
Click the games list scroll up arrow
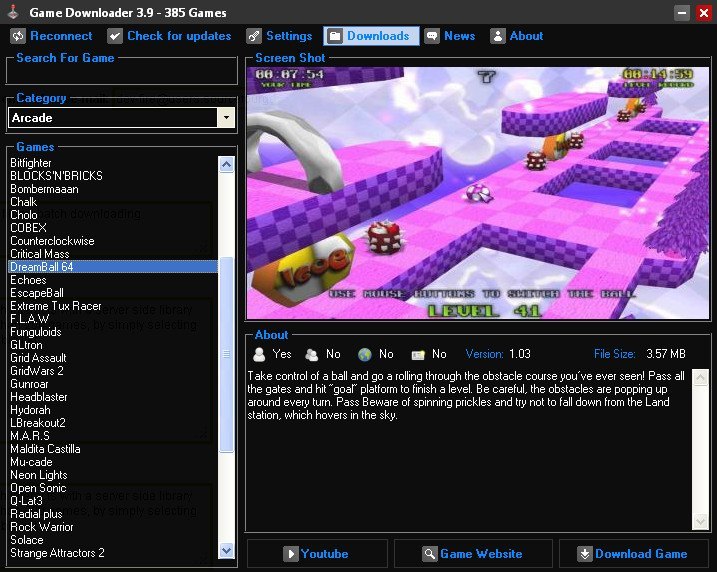tap(226, 164)
